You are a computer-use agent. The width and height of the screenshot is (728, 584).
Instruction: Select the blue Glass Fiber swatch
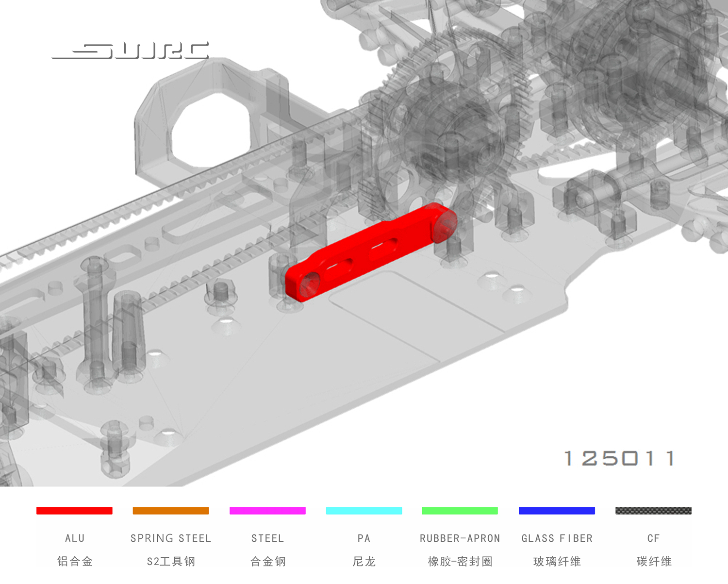coord(557,511)
